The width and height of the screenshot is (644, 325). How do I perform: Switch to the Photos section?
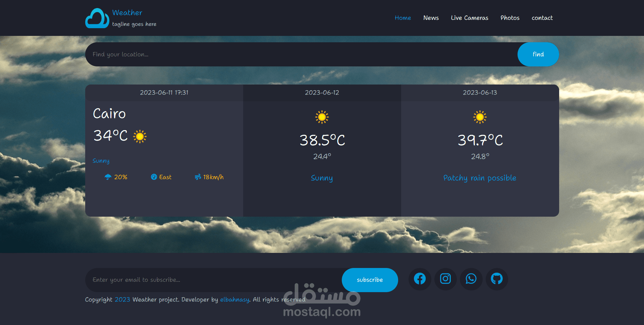(x=510, y=18)
